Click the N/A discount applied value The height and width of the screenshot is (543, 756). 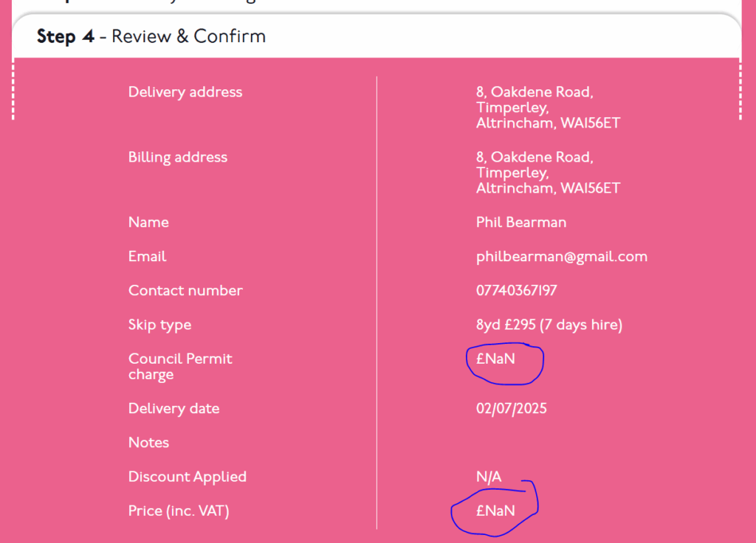(489, 477)
